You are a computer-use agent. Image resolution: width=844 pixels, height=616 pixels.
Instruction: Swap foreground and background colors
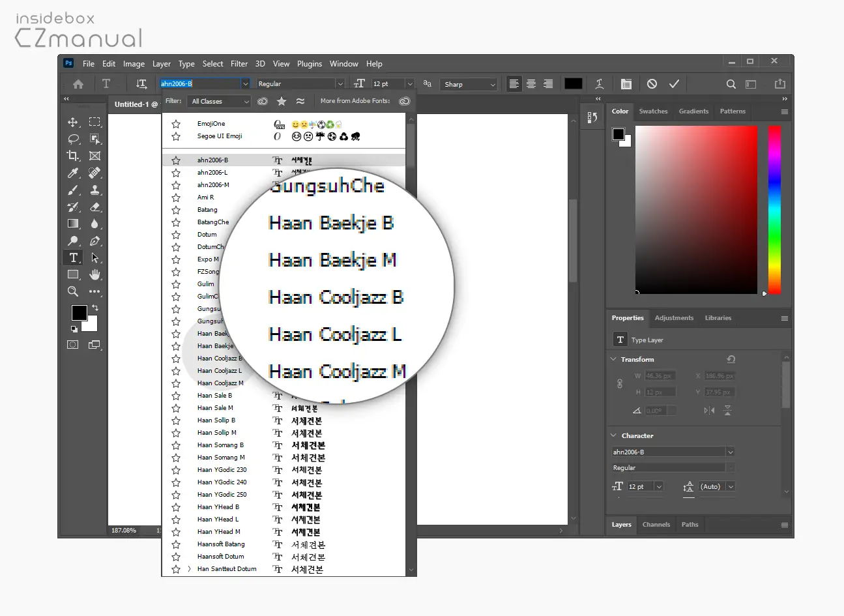point(95,307)
